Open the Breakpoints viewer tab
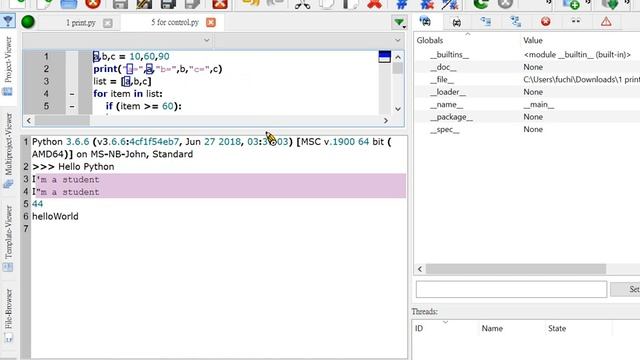Screen dimensions: 640x360 point(546,21)
